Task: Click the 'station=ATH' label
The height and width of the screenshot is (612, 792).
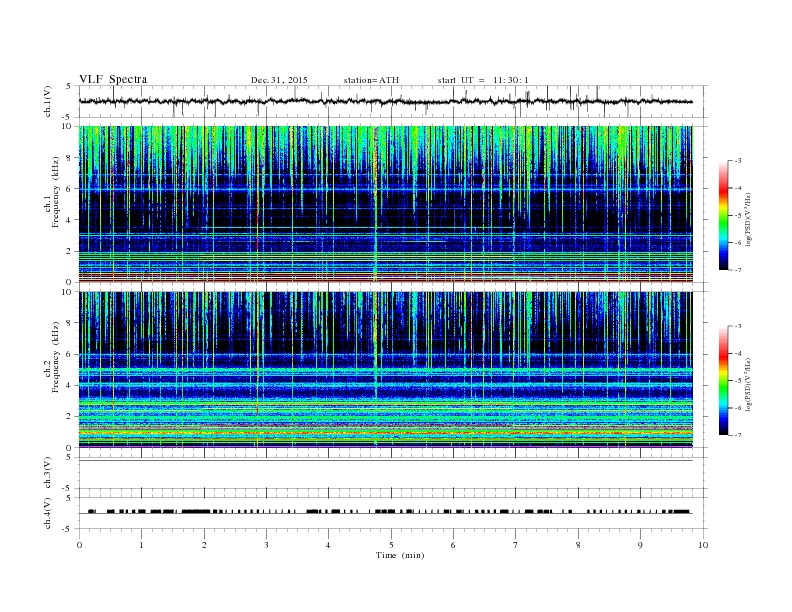Action: pyautogui.click(x=371, y=80)
